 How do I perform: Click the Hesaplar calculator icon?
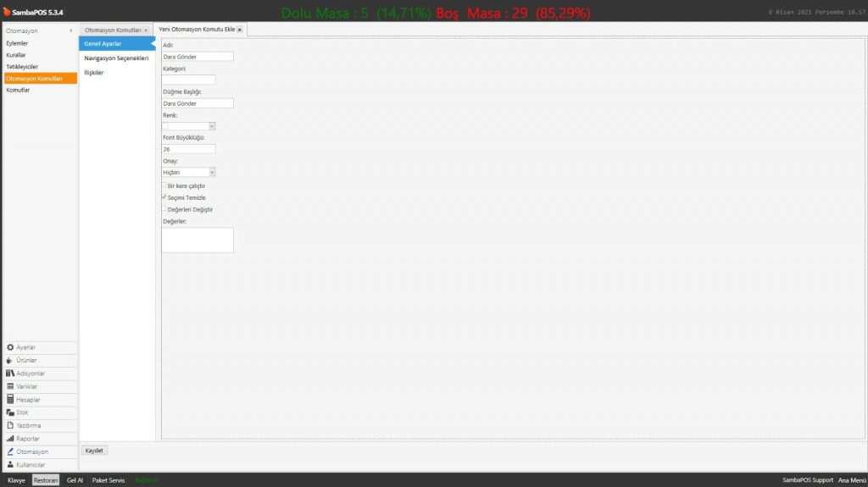pos(10,400)
